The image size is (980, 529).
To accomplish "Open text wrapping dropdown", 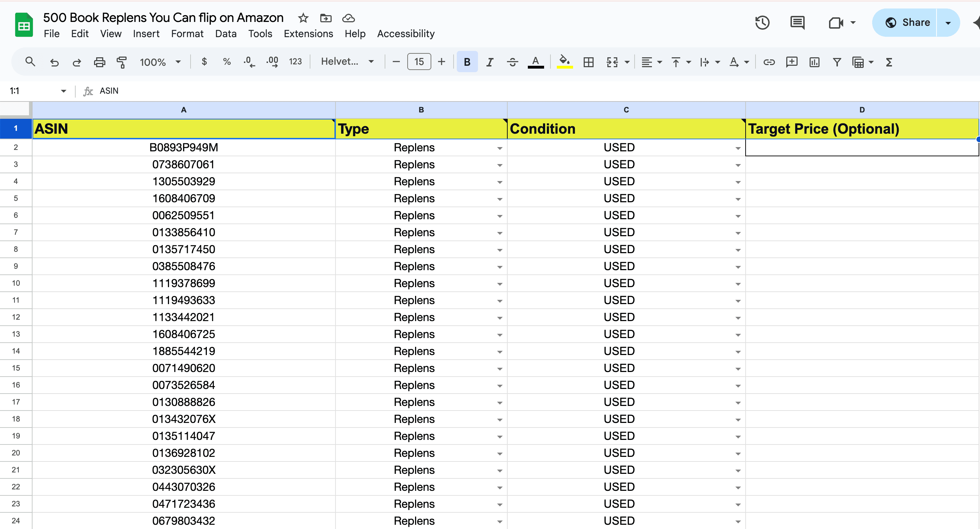I will pyautogui.click(x=710, y=62).
